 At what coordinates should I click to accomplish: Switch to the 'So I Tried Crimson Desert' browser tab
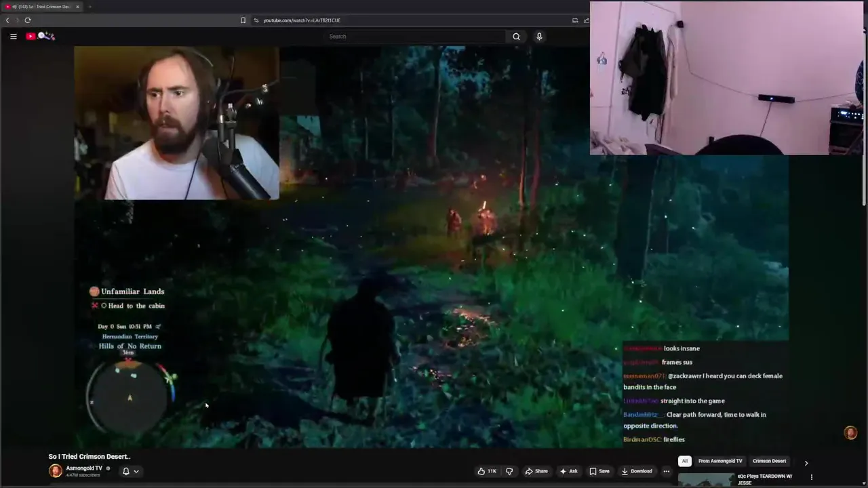43,7
